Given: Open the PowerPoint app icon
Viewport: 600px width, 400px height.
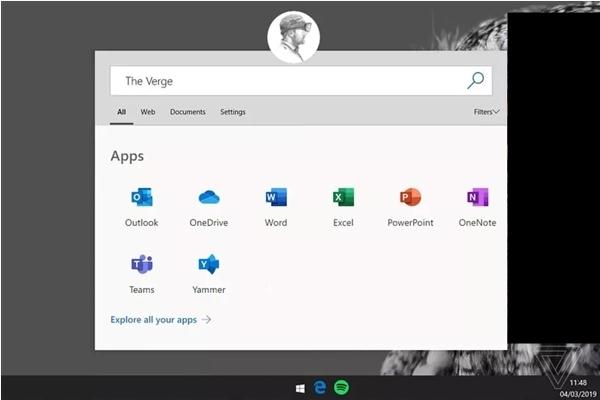Looking at the screenshot, I should coord(410,198).
